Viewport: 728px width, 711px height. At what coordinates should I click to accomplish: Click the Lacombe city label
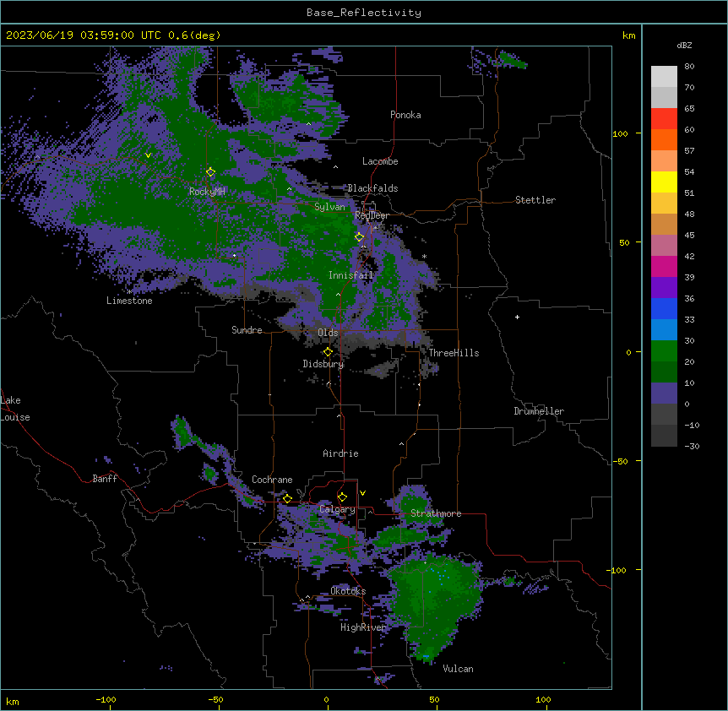pyautogui.click(x=380, y=161)
